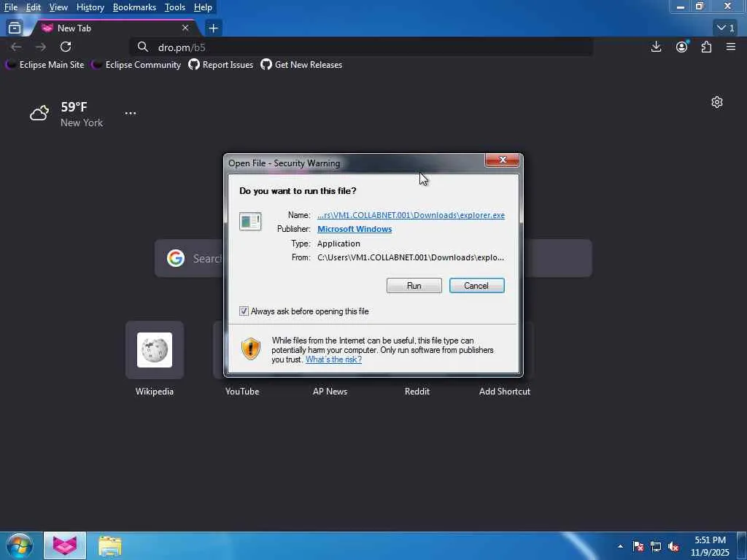Open Eclipse Main Site bookmark
747x560 pixels.
click(44, 65)
